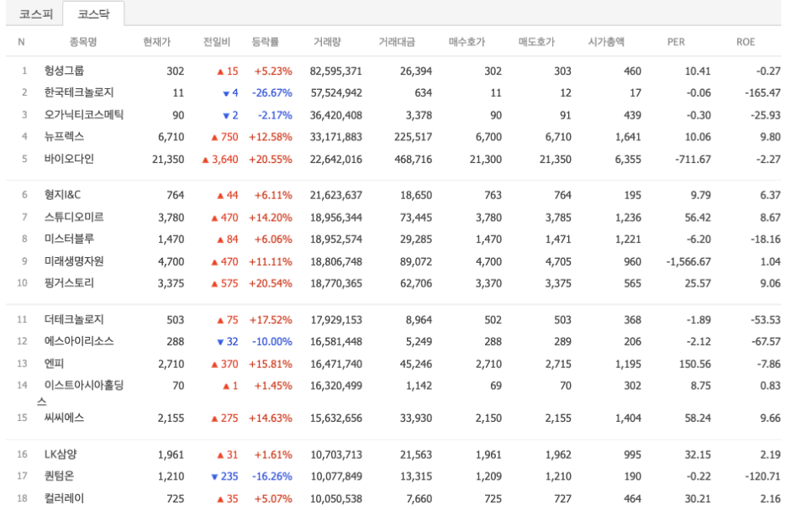Open stock 형지I&C
This screenshot has width=812, height=510.
[x=63, y=195]
